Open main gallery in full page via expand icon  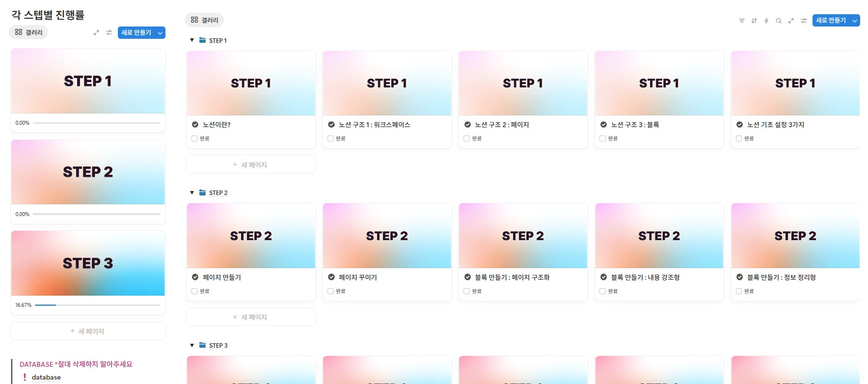tap(791, 21)
